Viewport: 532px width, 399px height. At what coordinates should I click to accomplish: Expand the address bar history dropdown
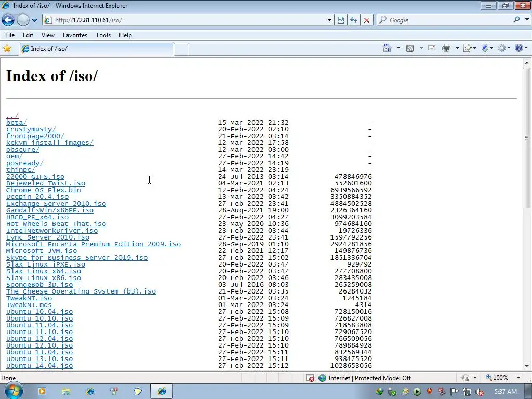pos(329,20)
